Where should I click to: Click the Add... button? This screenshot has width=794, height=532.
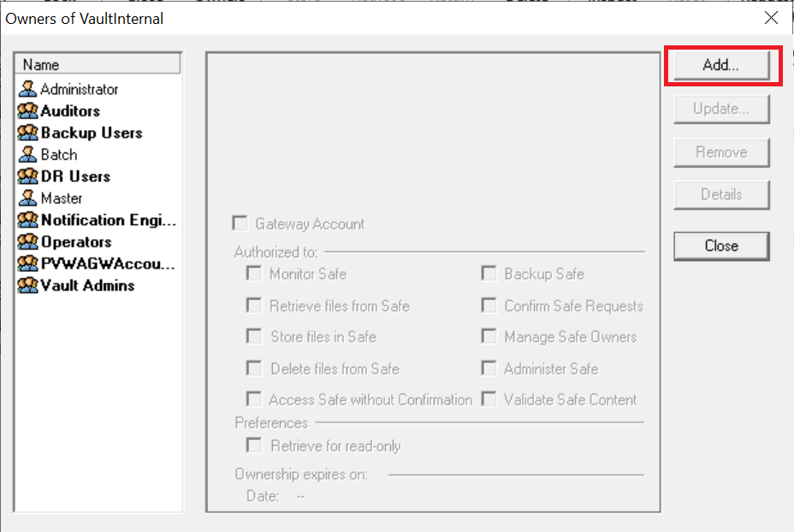pyautogui.click(x=721, y=65)
